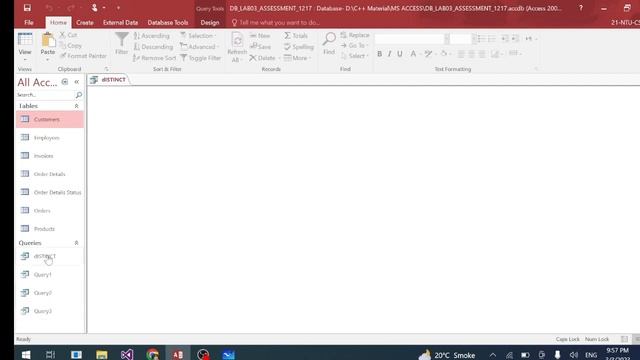Click Delete in Records group

[x=263, y=58]
